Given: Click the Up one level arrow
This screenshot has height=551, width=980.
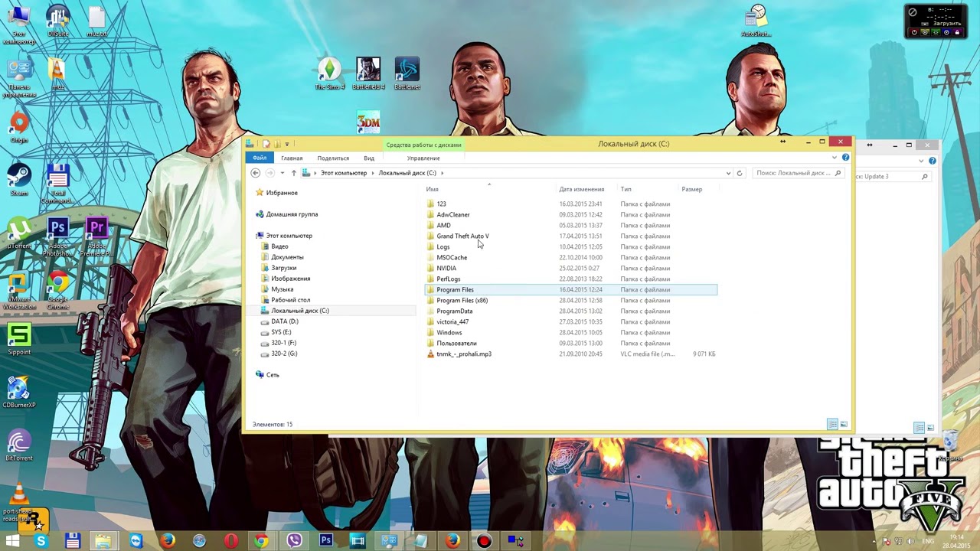Looking at the screenshot, I should pos(293,173).
